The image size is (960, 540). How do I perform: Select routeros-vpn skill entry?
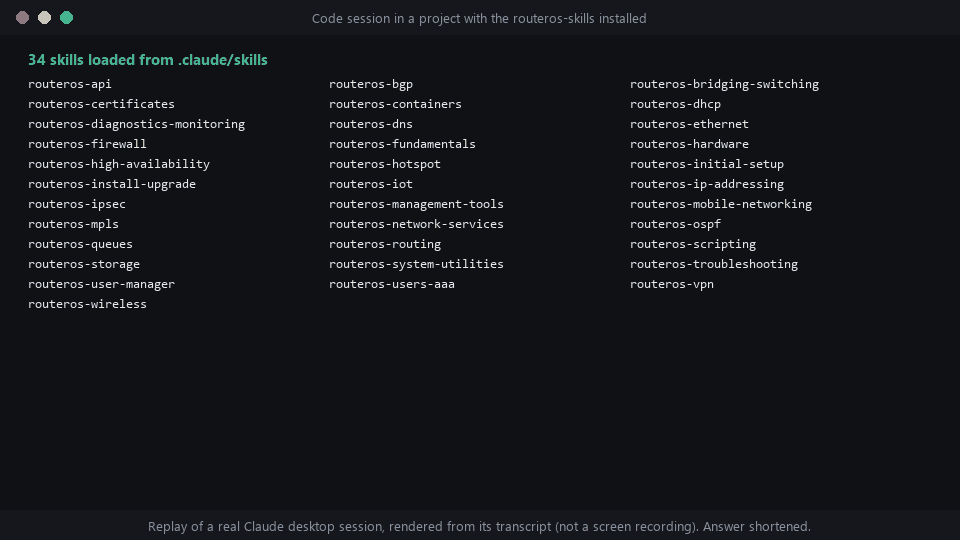pyautogui.click(x=672, y=284)
